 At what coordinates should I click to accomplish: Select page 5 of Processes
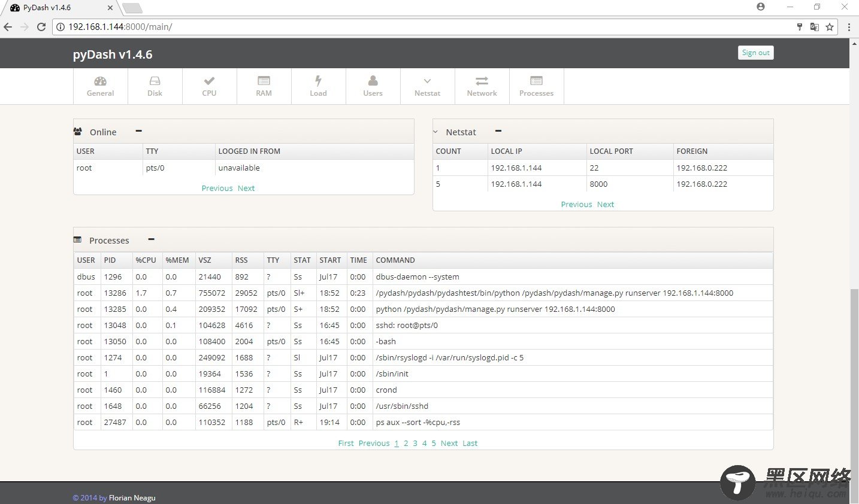point(434,443)
